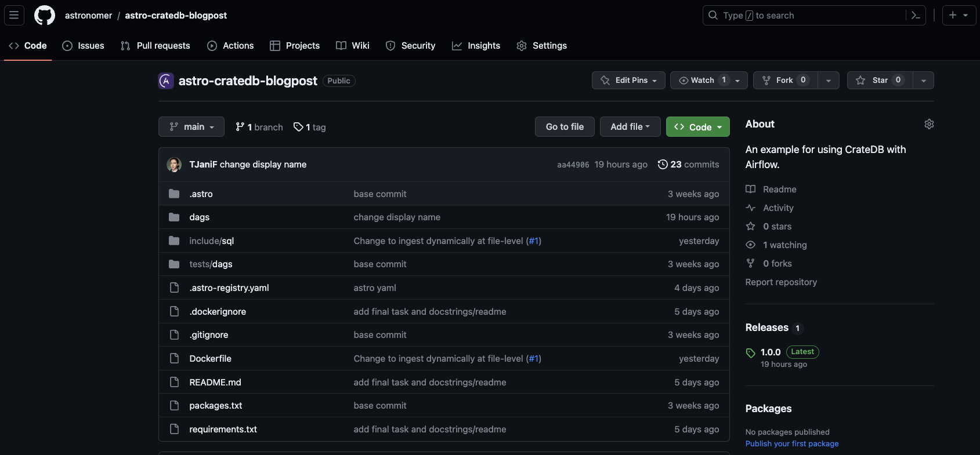Click the .astro folder icon
This screenshot has width=980, height=455.
(174, 194)
